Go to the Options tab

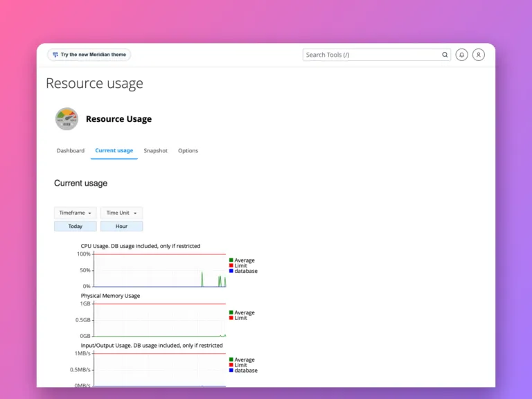[188, 150]
